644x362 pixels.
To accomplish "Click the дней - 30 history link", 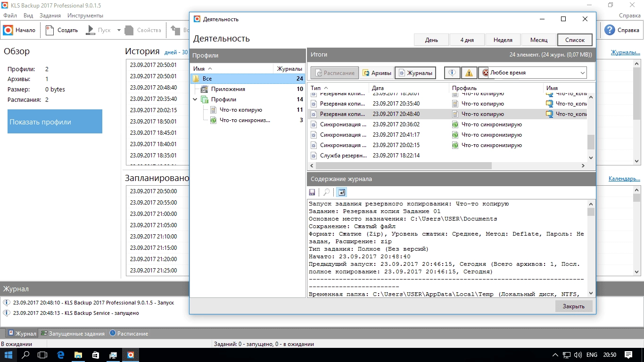I will [176, 52].
